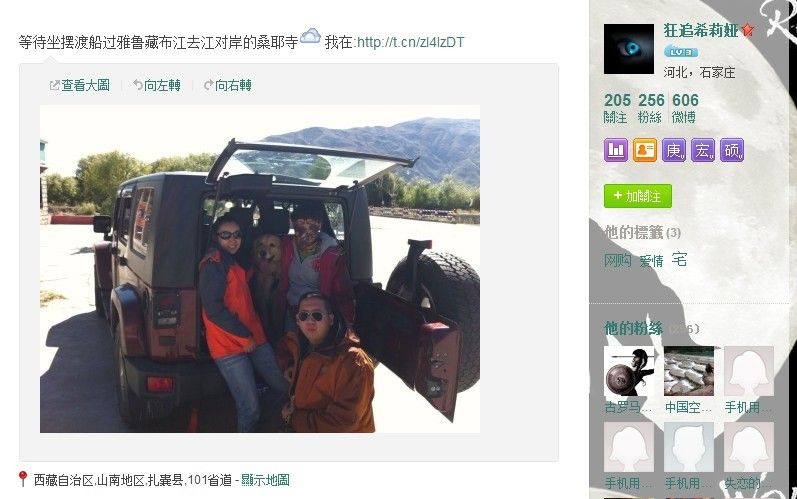797x499 pixels.
Task: Click the 205 关注 following count
Action: (x=617, y=108)
